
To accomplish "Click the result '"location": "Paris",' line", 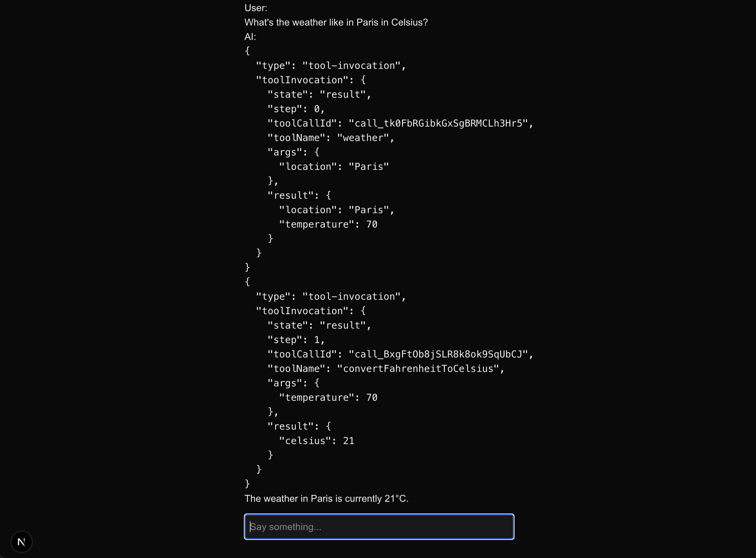I will click(337, 210).
